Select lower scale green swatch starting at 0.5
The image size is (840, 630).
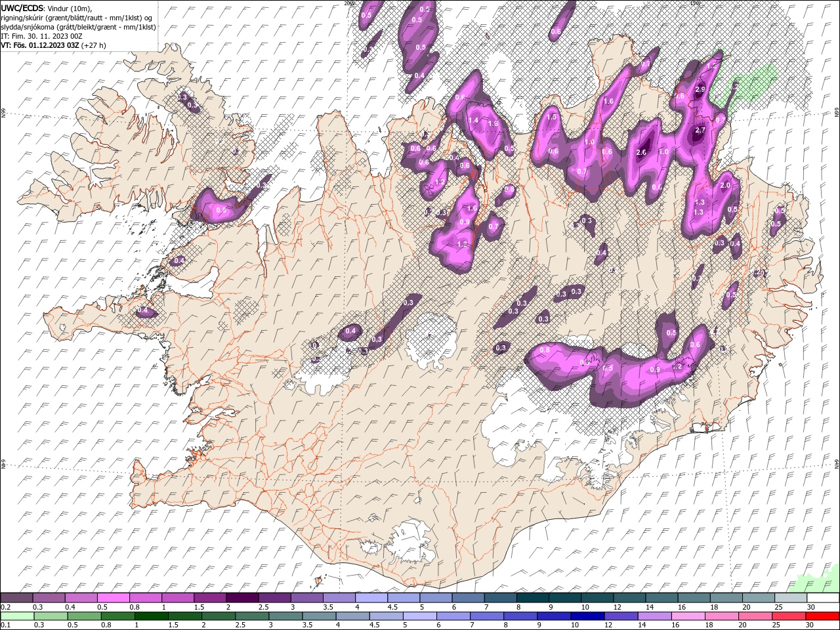click(85, 616)
